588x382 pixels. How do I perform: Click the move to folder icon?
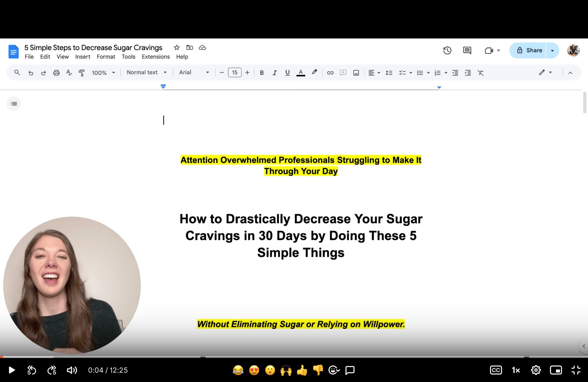(x=189, y=48)
